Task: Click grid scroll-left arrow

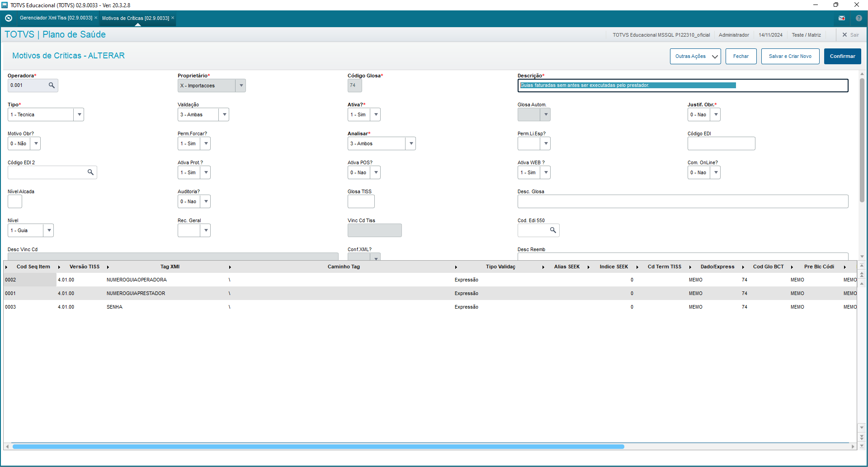Action: click(7, 447)
